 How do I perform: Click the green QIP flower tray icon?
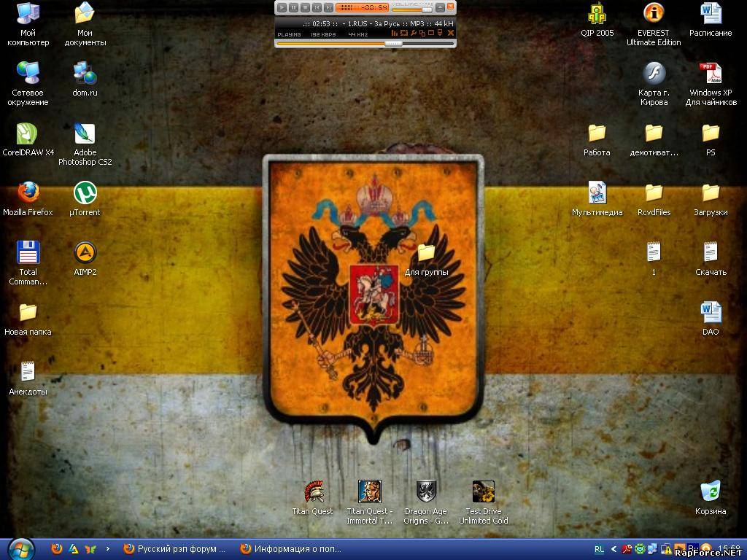[640, 549]
